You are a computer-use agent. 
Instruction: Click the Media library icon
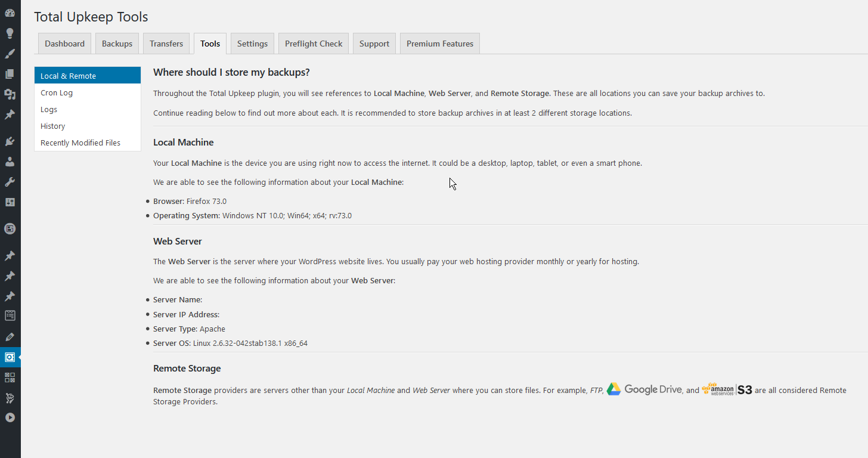point(10,94)
